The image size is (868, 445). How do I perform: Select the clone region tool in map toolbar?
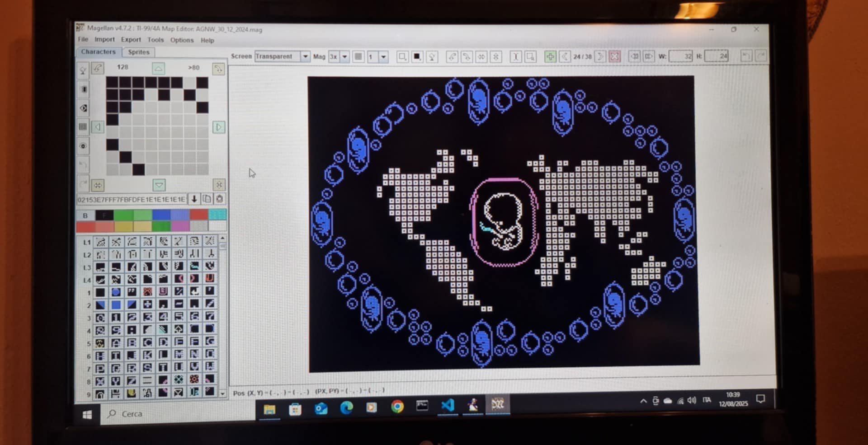[x=530, y=56]
